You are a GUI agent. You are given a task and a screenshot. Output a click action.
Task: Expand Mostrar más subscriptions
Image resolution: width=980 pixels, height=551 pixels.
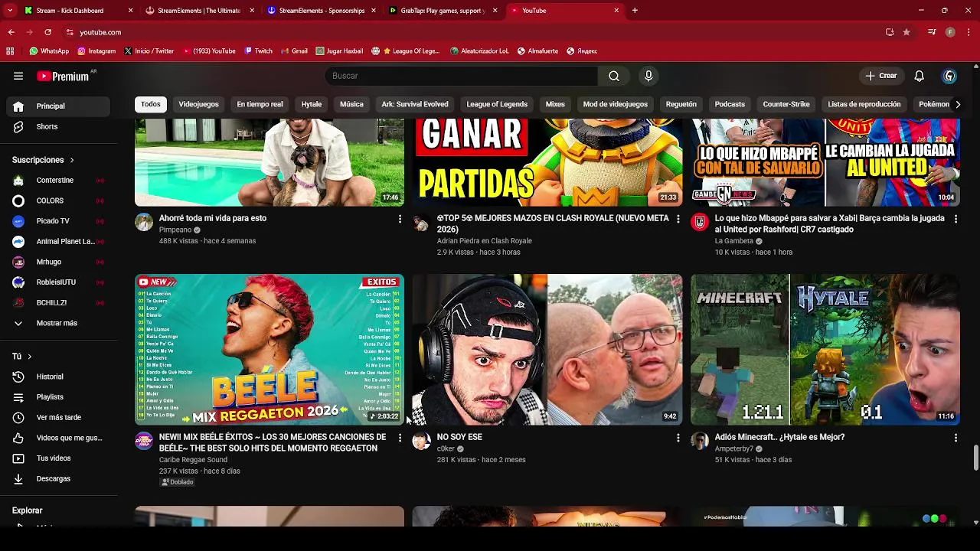(x=60, y=323)
